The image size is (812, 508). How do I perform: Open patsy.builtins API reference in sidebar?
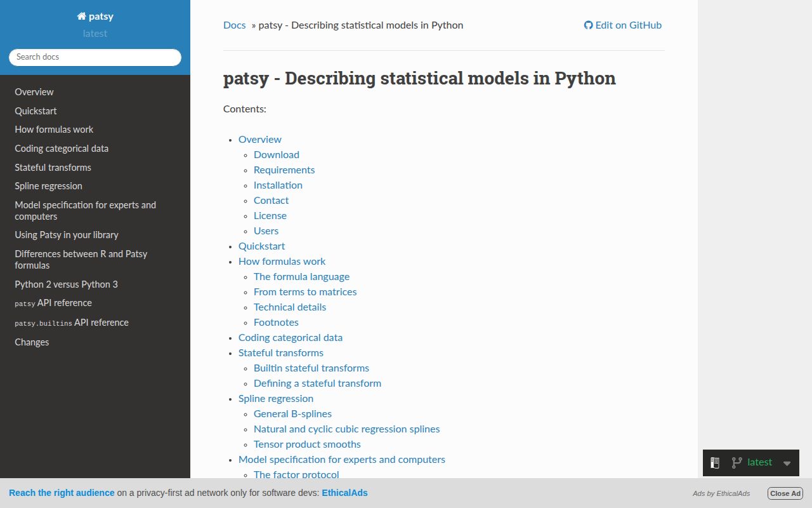(95, 323)
